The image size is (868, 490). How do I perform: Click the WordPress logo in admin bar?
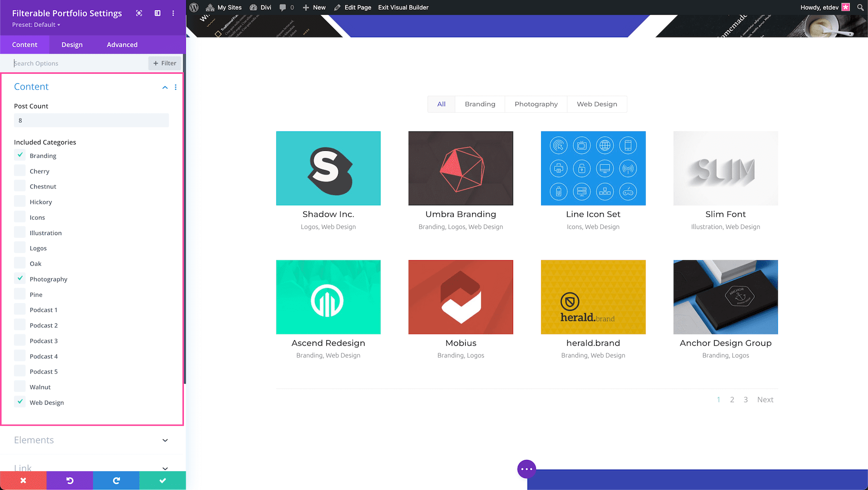(194, 7)
